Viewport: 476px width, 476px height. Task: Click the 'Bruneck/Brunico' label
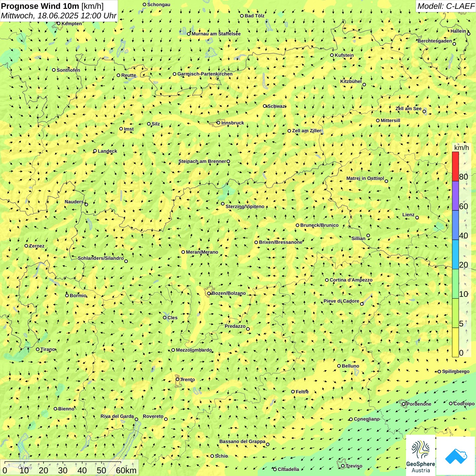point(319,225)
